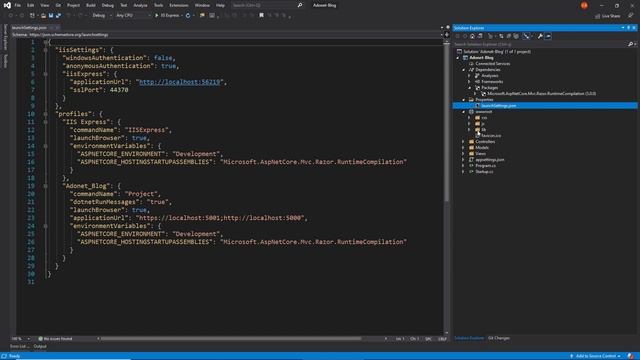The height and width of the screenshot is (360, 640).
Task: Click the No issues found indicator
Action: click(55, 338)
